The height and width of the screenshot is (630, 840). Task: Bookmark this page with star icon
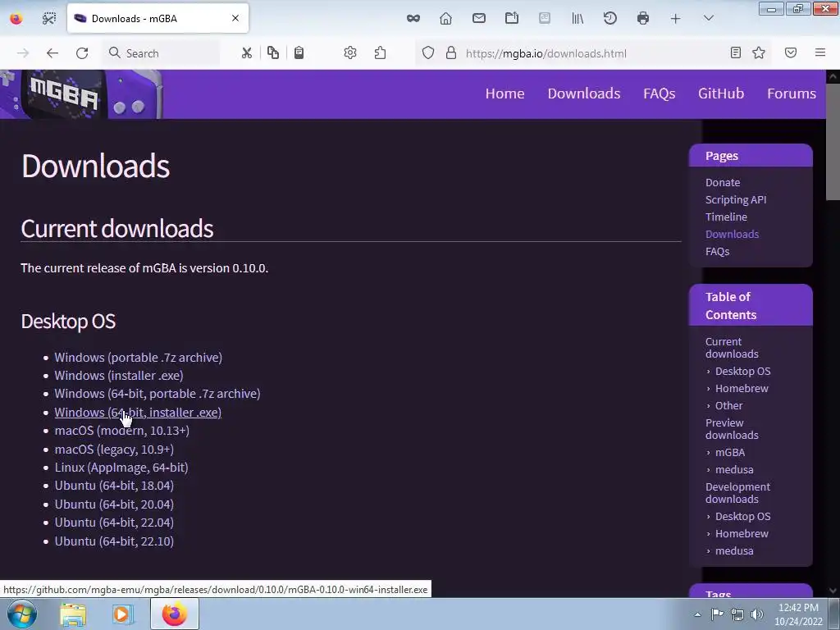[759, 52]
